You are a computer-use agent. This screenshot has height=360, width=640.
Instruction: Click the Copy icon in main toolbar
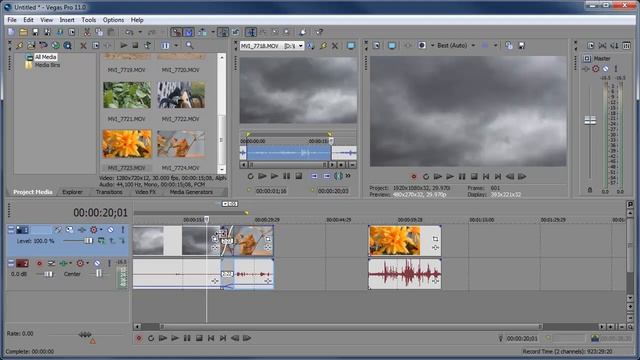pos(99,32)
